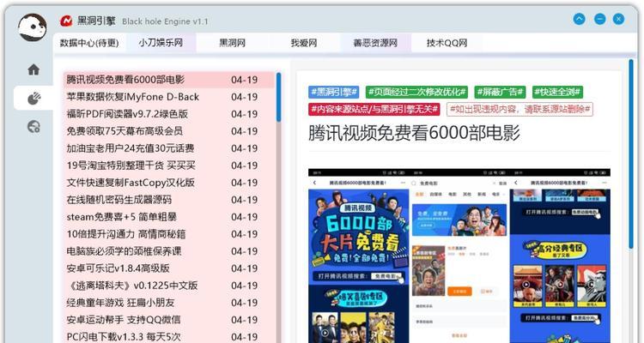Select list item 腾讯视频免费看6000部电影
Screen dimensions: 644x343
pos(169,80)
